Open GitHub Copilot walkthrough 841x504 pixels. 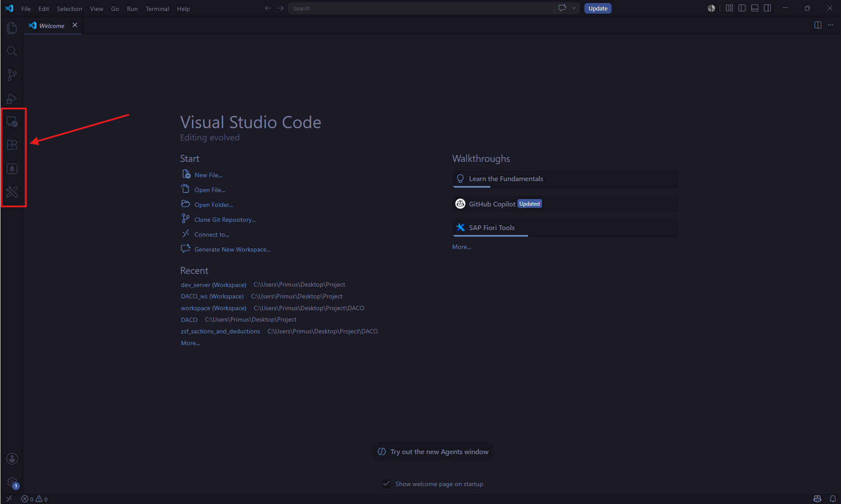tap(565, 204)
